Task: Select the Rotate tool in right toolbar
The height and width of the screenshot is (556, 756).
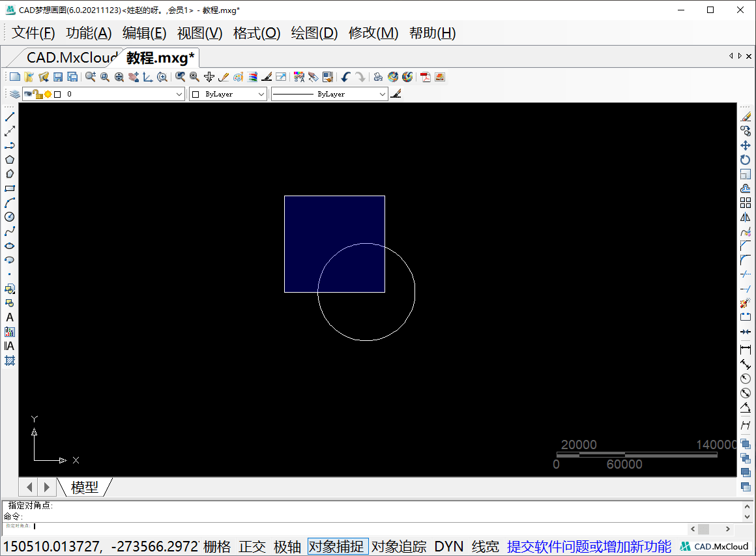Action: pos(746,160)
